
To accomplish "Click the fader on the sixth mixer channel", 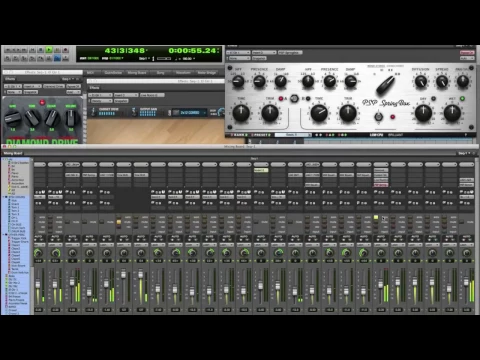I will (123, 274).
